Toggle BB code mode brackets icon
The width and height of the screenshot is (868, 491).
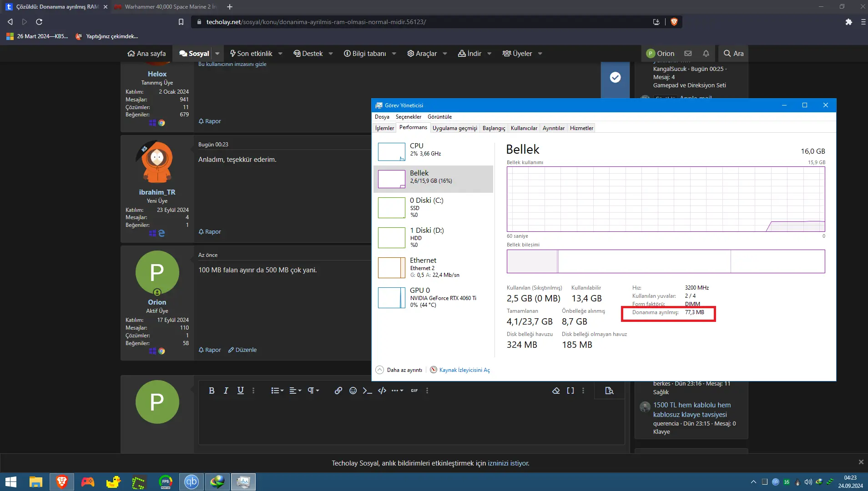pos(570,391)
